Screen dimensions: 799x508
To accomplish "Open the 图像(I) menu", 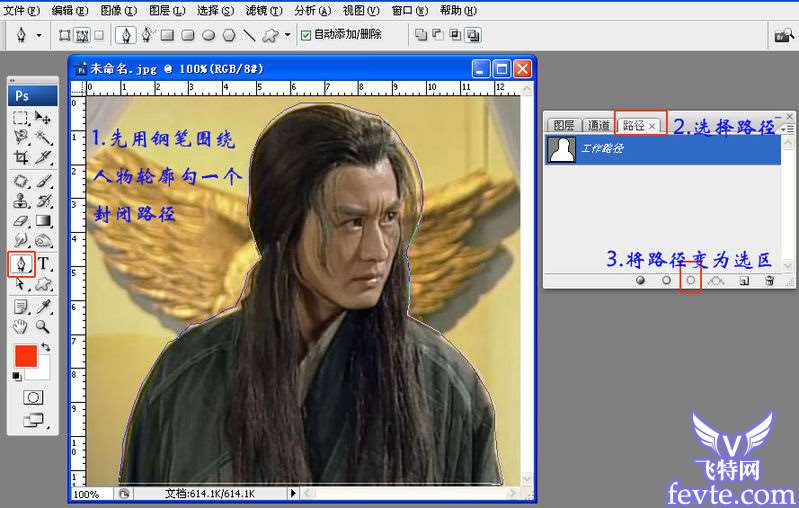I will [119, 10].
